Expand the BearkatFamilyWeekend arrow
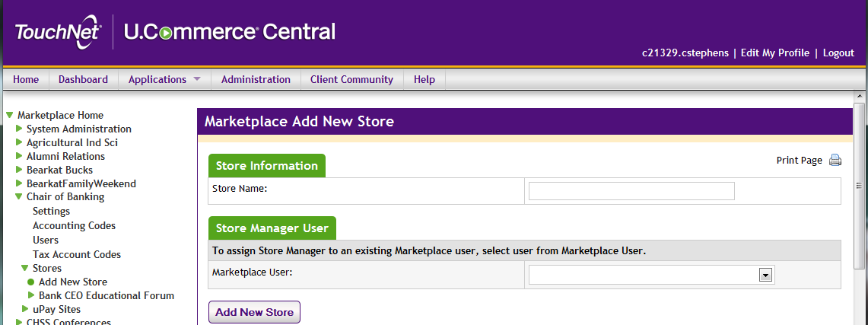The image size is (868, 325). pyautogui.click(x=19, y=183)
